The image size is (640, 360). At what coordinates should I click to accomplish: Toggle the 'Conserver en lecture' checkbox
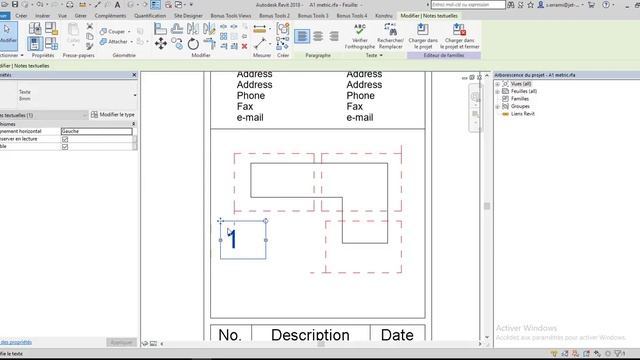pyautogui.click(x=65, y=139)
